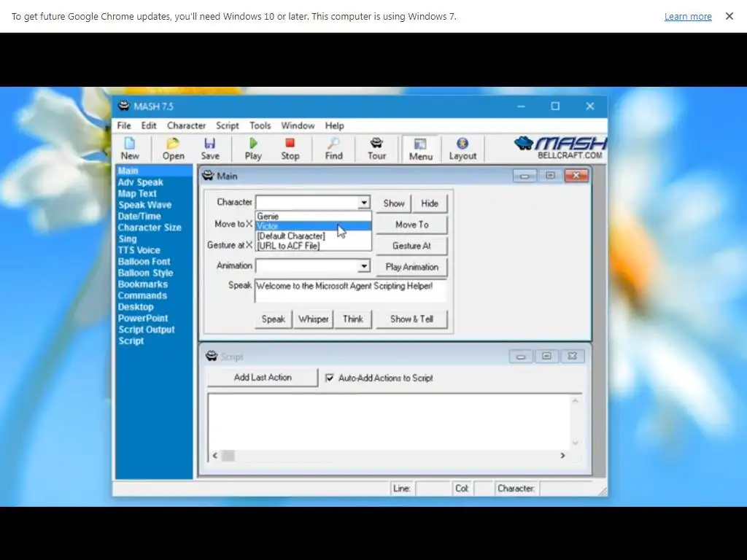Pick [URL to ACF File] option

coord(314,246)
